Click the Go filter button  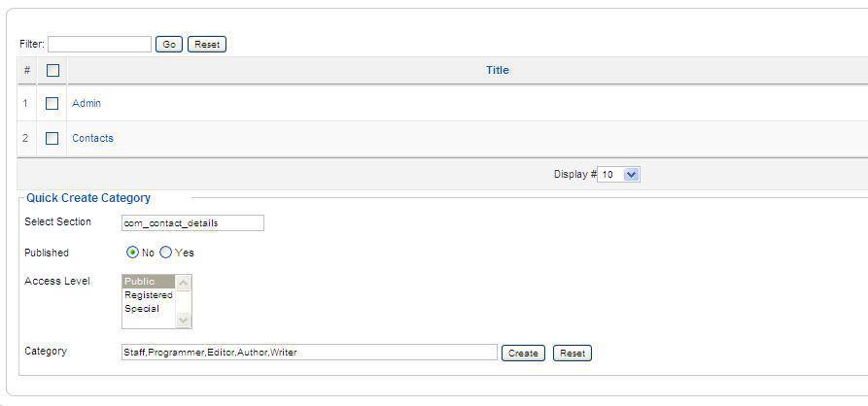(169, 45)
